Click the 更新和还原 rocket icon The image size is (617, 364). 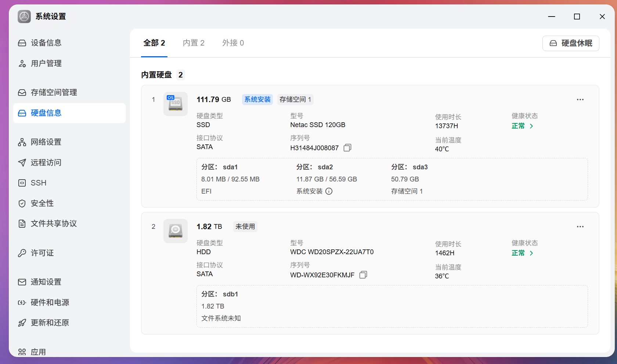(22, 323)
